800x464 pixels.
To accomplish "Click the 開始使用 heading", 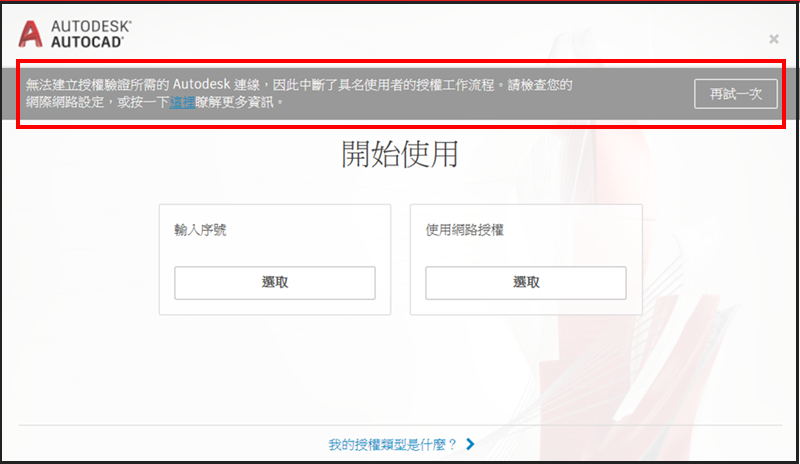I will [x=399, y=154].
